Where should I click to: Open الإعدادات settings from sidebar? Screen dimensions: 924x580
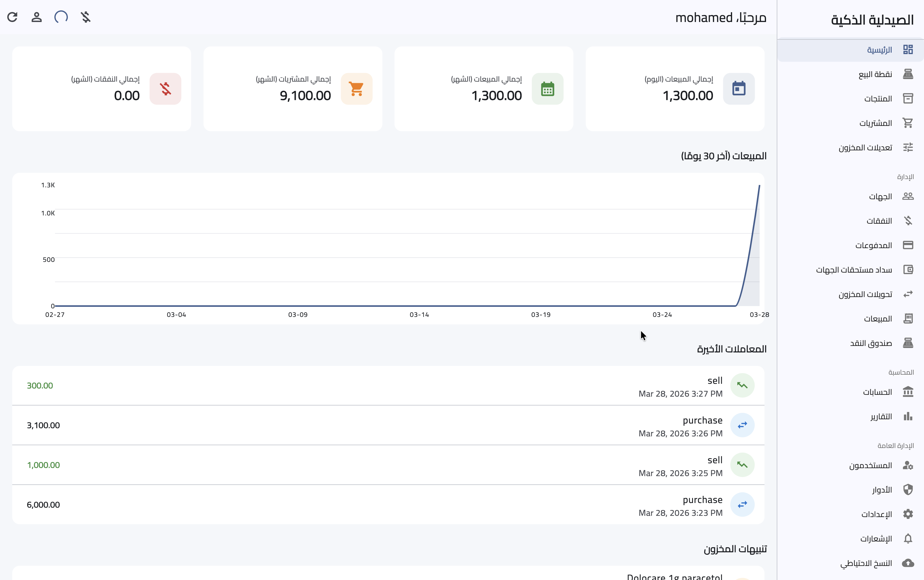click(x=876, y=514)
